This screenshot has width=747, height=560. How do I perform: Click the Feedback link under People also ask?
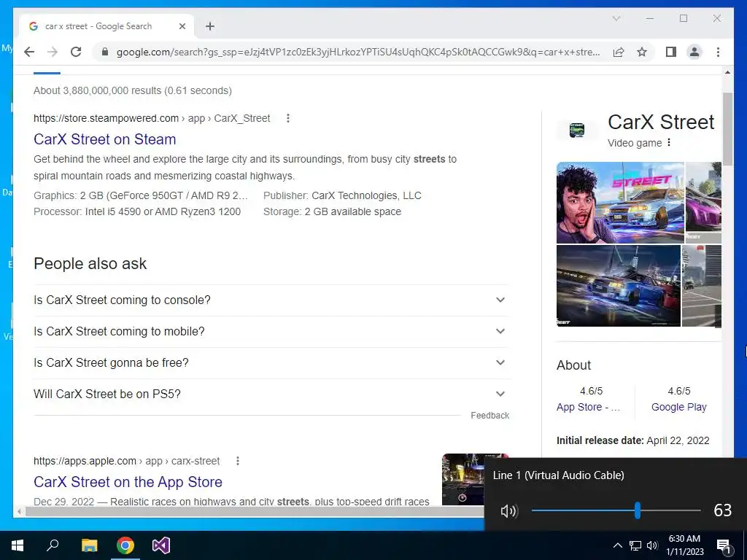tap(489, 415)
